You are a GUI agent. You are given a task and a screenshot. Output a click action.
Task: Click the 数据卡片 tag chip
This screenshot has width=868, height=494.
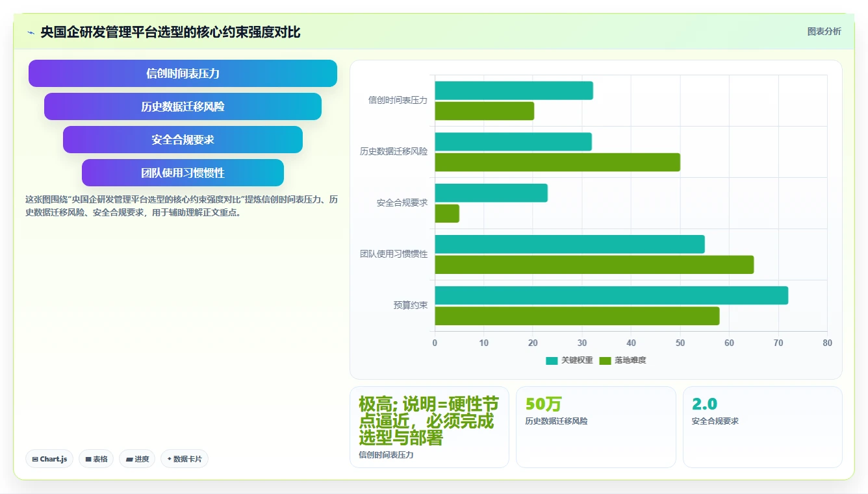(185, 459)
